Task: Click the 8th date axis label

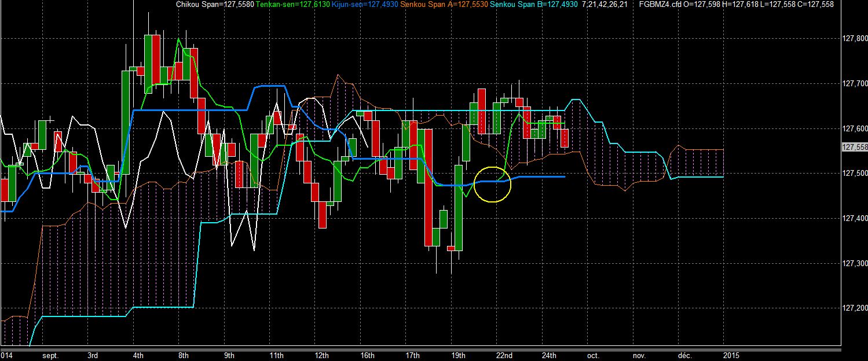Action: click(184, 355)
